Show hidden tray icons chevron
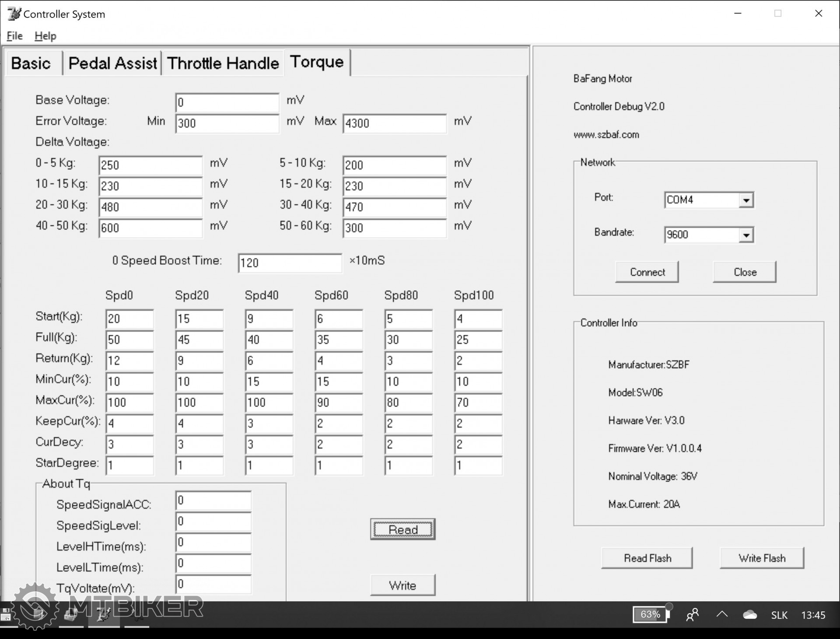 (722, 614)
